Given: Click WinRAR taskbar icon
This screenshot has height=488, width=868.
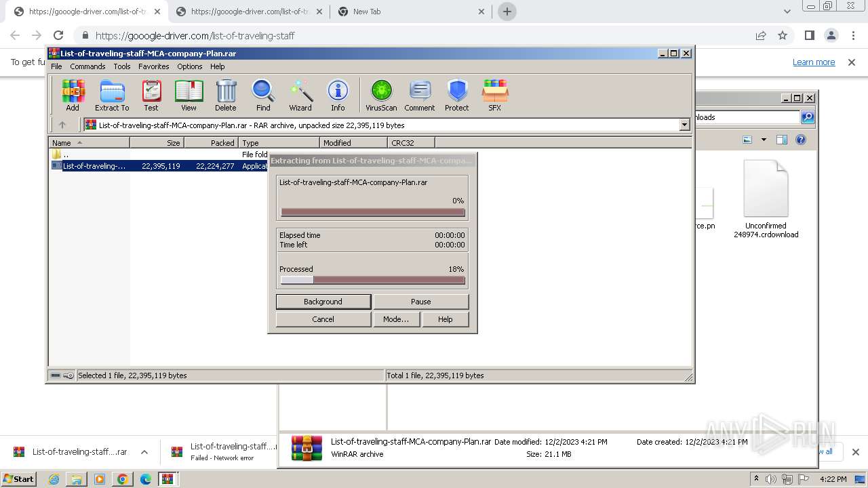Looking at the screenshot, I should pyautogui.click(x=167, y=479).
